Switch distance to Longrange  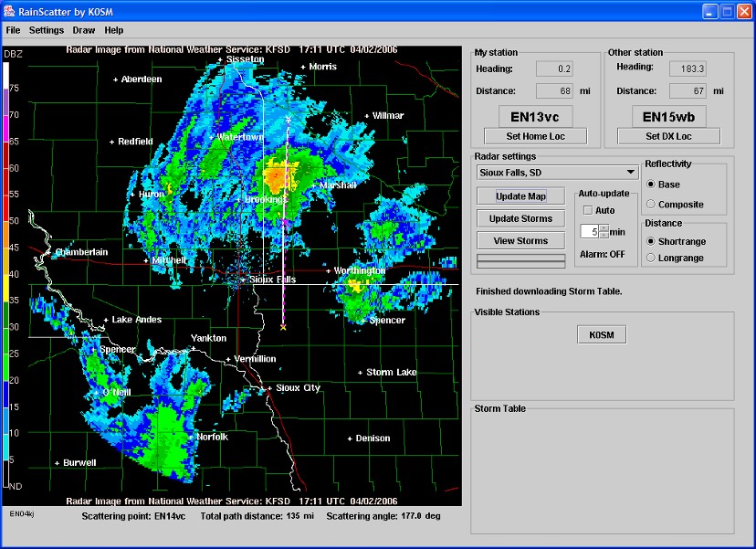pyautogui.click(x=651, y=258)
